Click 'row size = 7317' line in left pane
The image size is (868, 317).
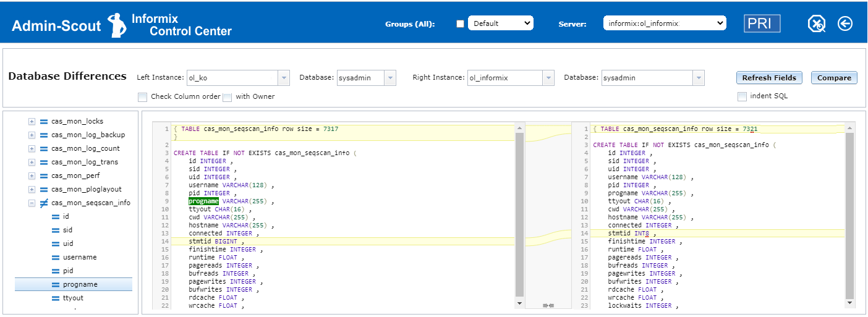343,129
